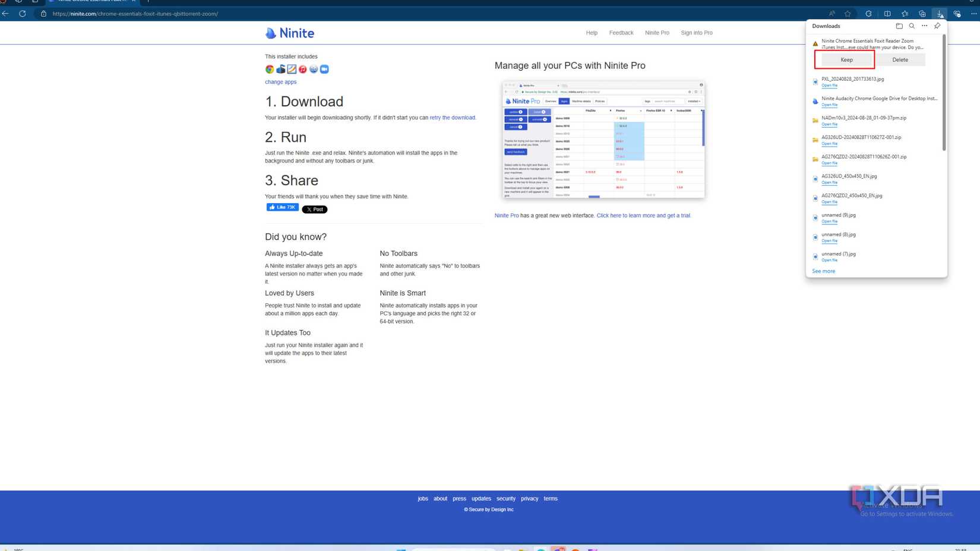Expand downloads list with See more

(823, 271)
